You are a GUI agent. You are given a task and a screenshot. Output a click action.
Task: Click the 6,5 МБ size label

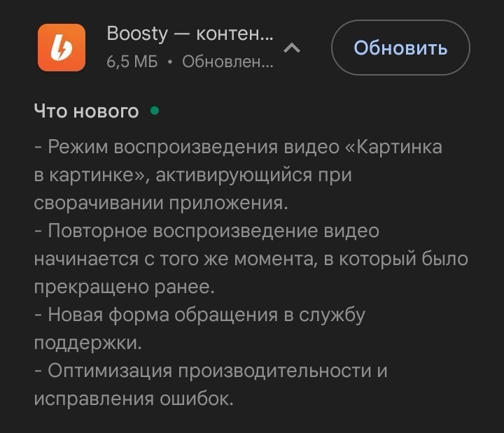pos(132,61)
